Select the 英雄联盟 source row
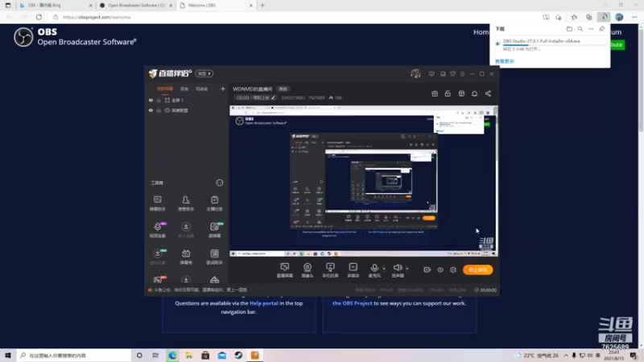 [187, 110]
